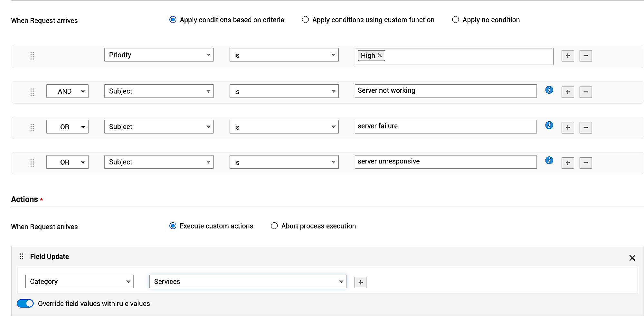Click info icon beside 'server failure' field
The image size is (644, 316).
(x=549, y=125)
